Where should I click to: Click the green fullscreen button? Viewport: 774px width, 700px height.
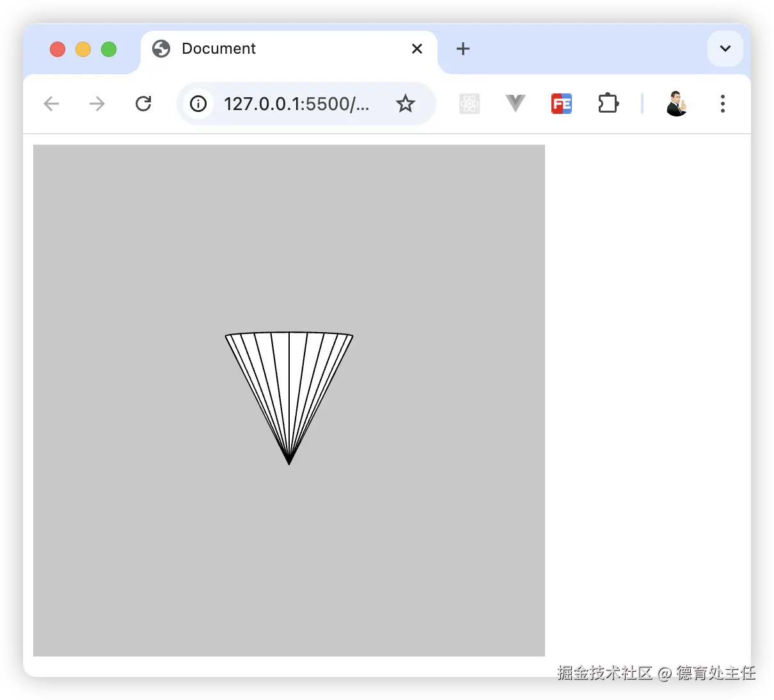(109, 49)
